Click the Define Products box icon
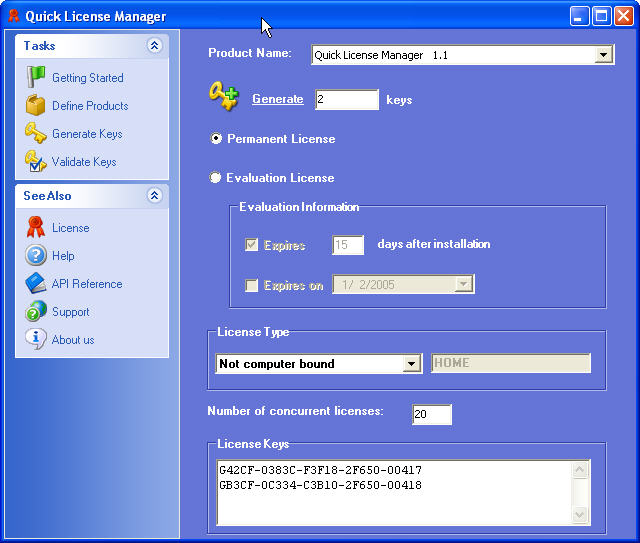The height and width of the screenshot is (543, 640). tap(36, 105)
